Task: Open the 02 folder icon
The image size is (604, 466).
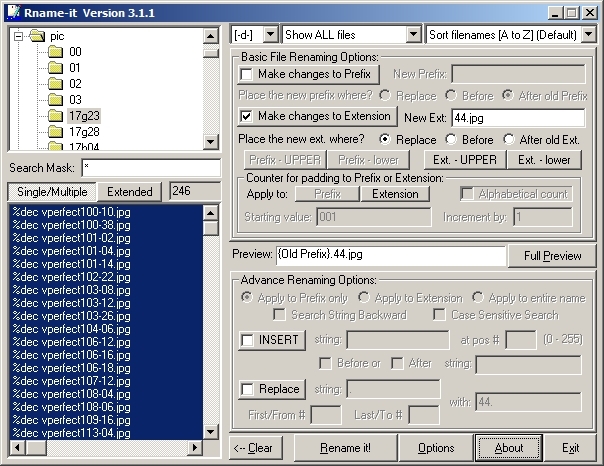Action: 55,84
